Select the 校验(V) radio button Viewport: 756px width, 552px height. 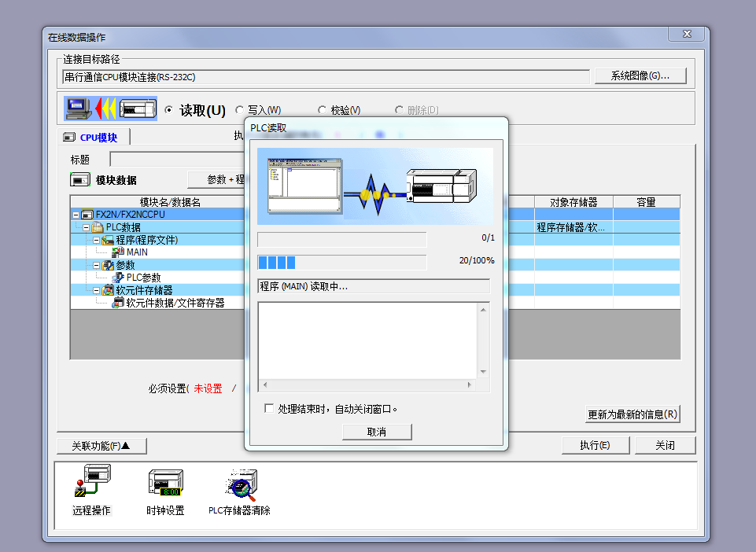click(x=323, y=111)
